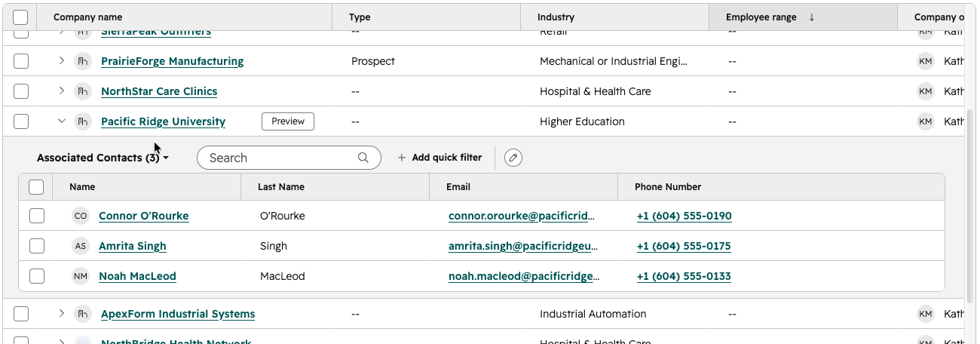Open Noah MacLeod contact record
Image resolution: width=980 pixels, height=344 pixels.
[137, 276]
